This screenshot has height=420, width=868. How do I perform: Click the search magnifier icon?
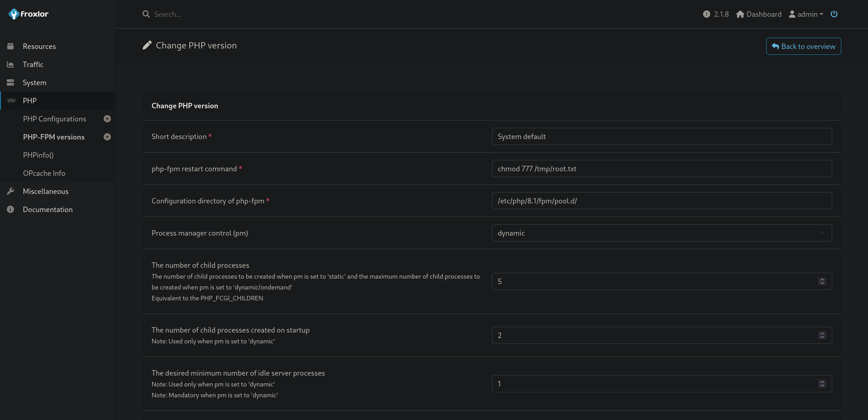pyautogui.click(x=146, y=14)
